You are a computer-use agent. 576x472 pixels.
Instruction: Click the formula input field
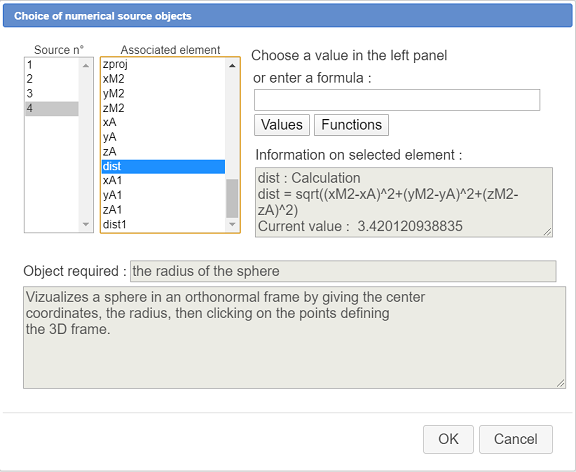click(397, 100)
